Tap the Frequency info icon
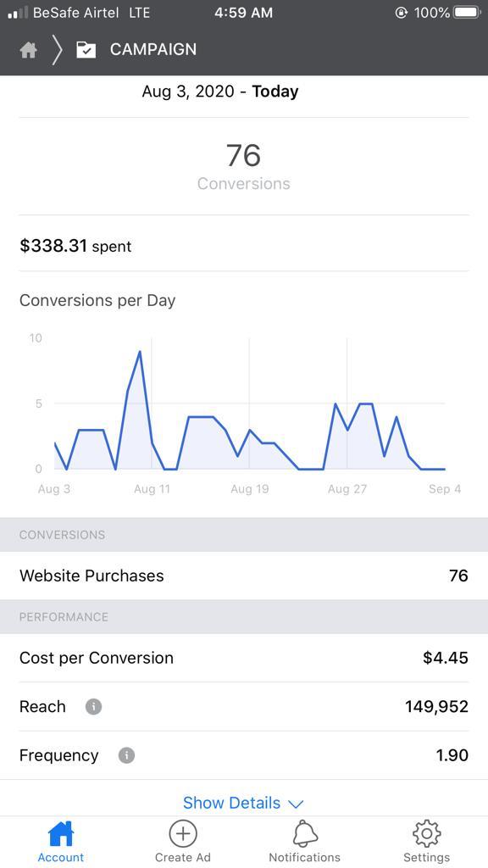 point(127,755)
